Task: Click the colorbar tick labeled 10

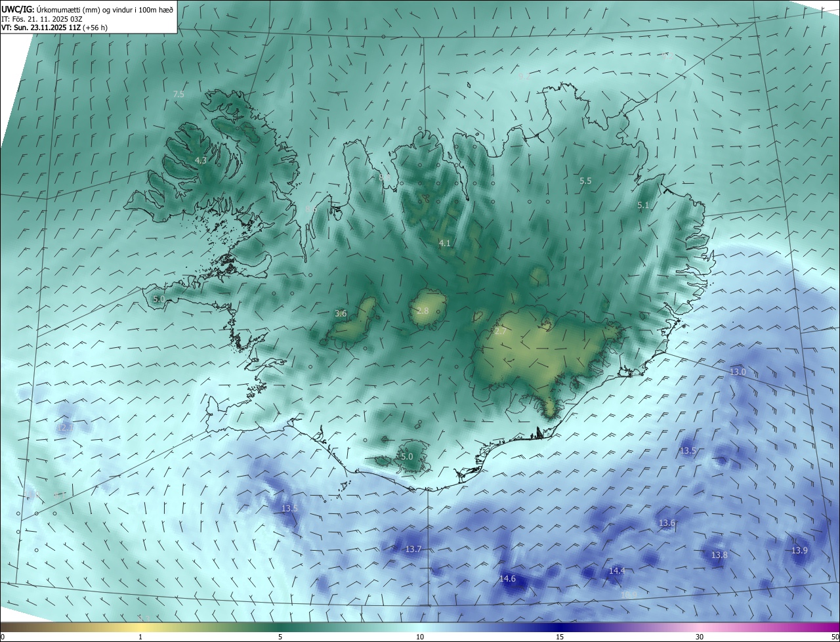Action: (x=420, y=637)
